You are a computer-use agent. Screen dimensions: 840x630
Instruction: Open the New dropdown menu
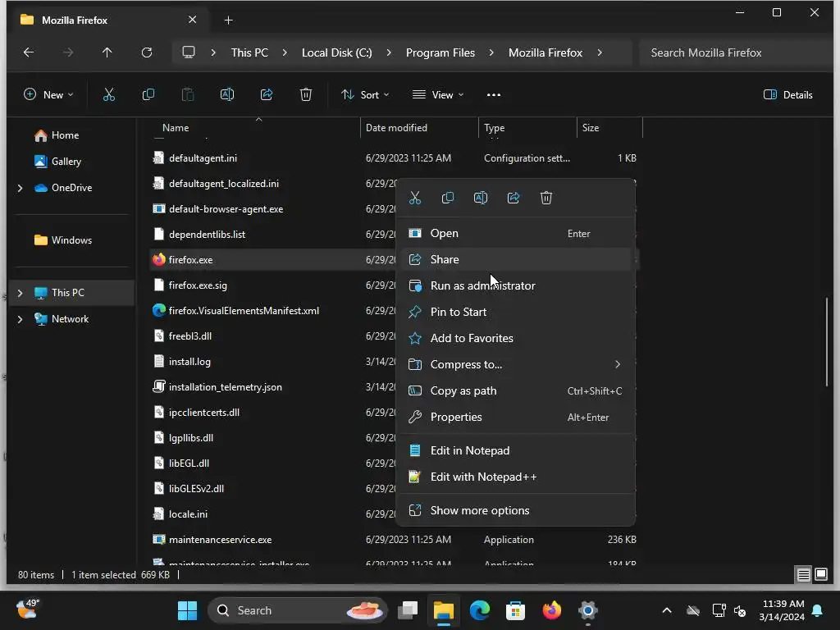click(x=48, y=95)
